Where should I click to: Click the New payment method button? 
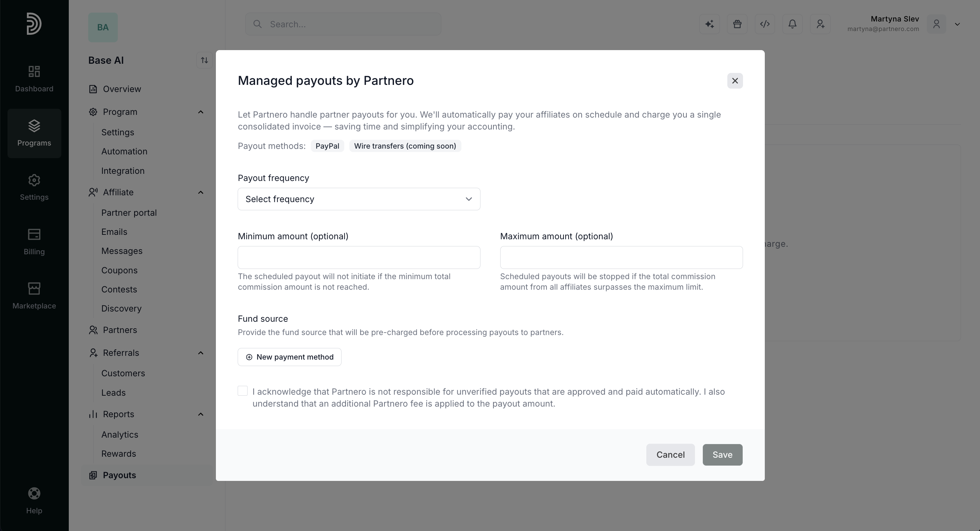289,357
